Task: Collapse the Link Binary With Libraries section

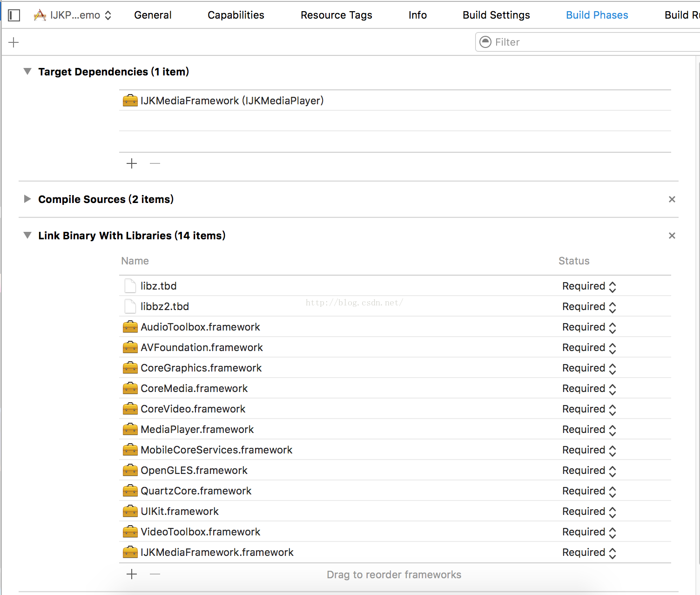Action: [x=27, y=236]
